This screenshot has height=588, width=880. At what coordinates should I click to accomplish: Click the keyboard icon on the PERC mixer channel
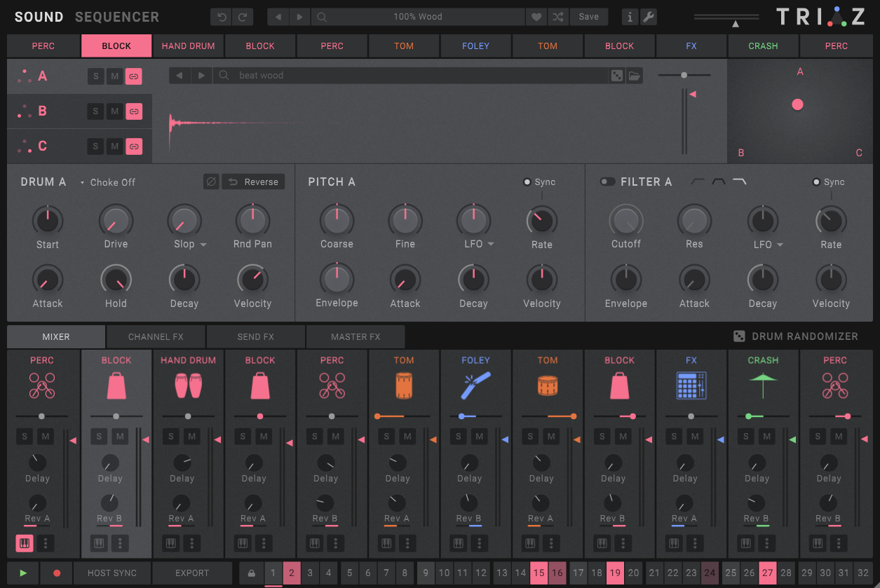[25, 543]
